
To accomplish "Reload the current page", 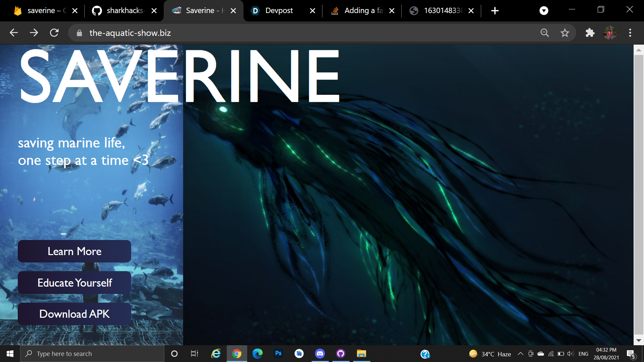I will click(54, 33).
